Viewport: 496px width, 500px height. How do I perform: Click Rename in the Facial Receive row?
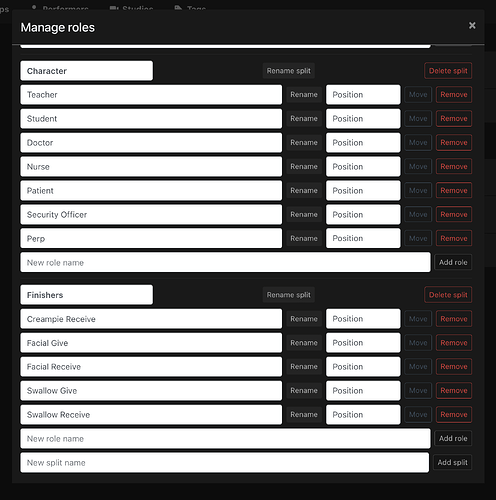pos(304,367)
